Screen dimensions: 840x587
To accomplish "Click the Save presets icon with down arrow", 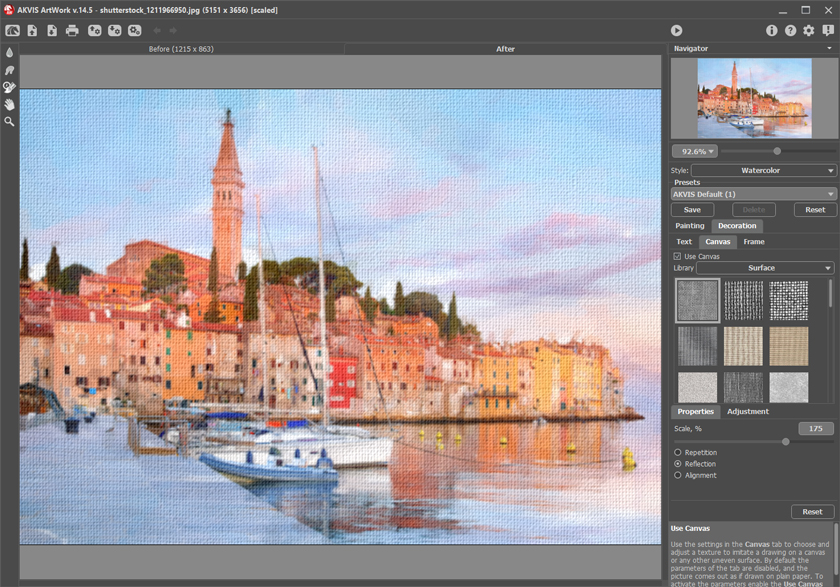I will pos(115,31).
